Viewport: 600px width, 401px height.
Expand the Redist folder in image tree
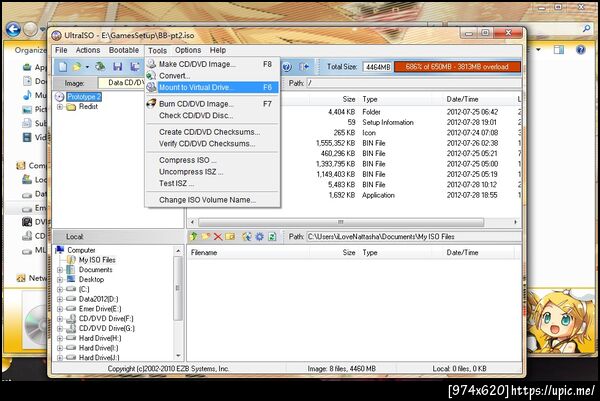(x=60, y=107)
